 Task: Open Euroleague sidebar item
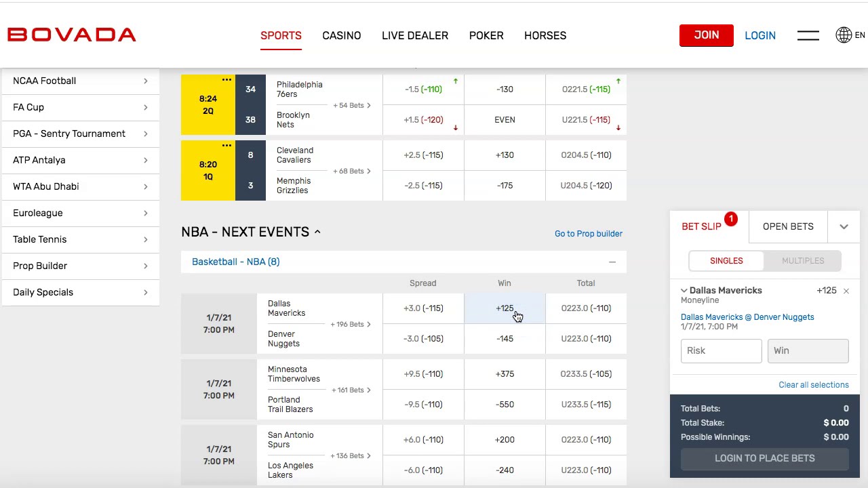[81, 213]
